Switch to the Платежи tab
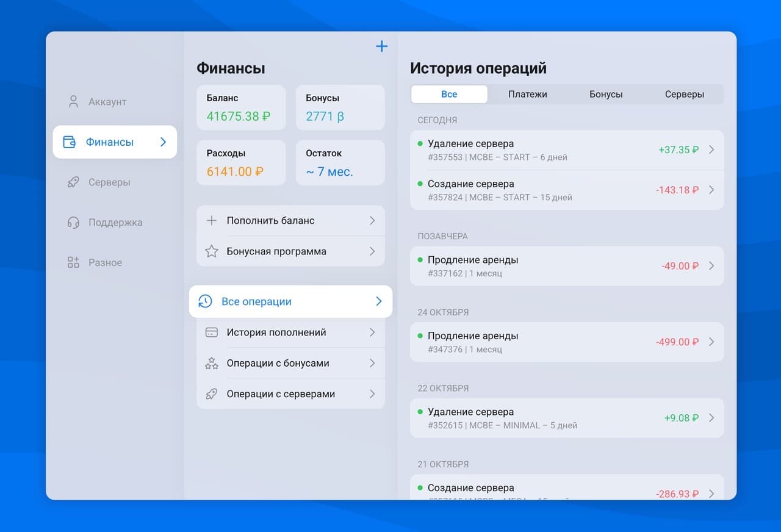This screenshot has height=532, width=781. tap(528, 94)
